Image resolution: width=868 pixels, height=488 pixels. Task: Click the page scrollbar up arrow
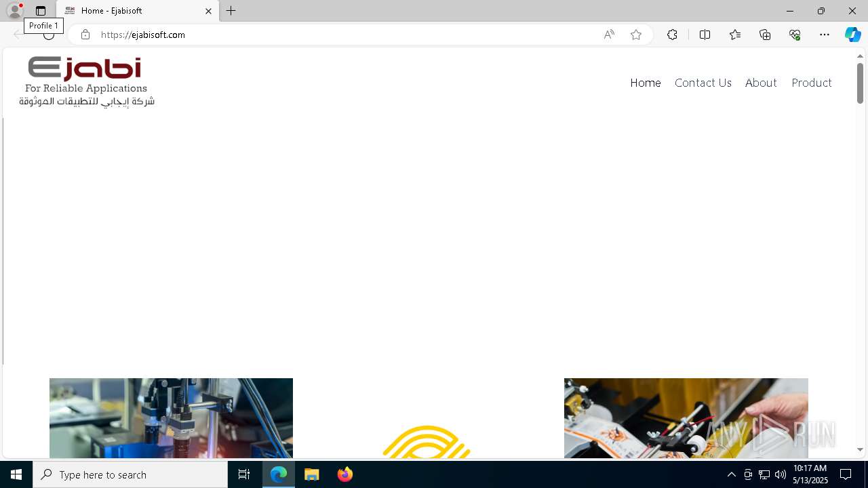pyautogui.click(x=860, y=56)
